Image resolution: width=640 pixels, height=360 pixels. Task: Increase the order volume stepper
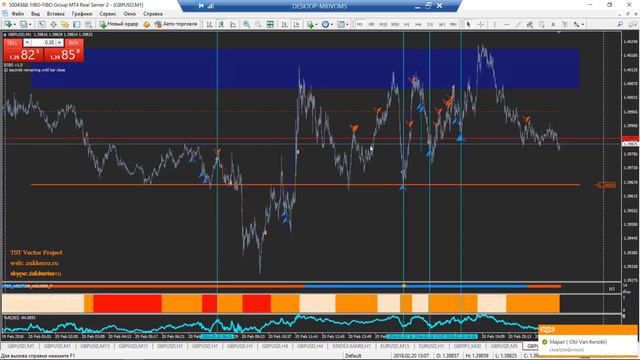click(60, 42)
